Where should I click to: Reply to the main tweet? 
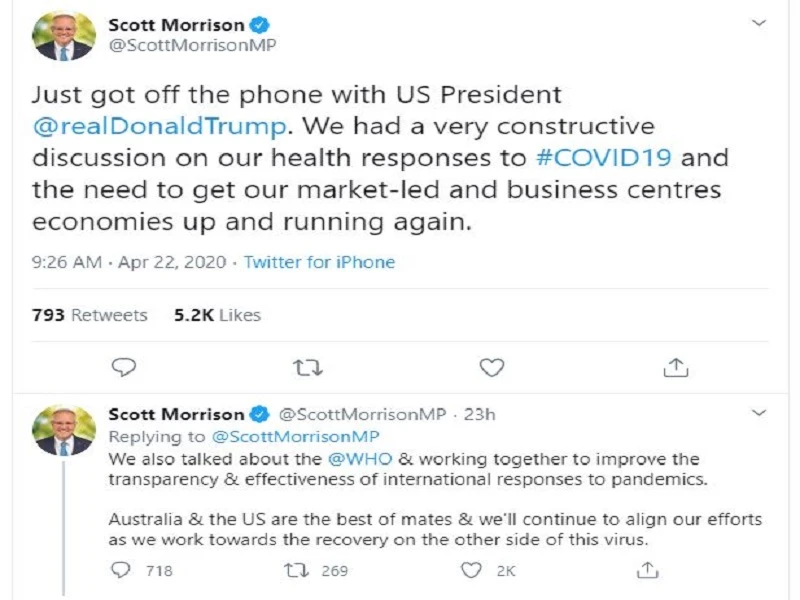(122, 367)
